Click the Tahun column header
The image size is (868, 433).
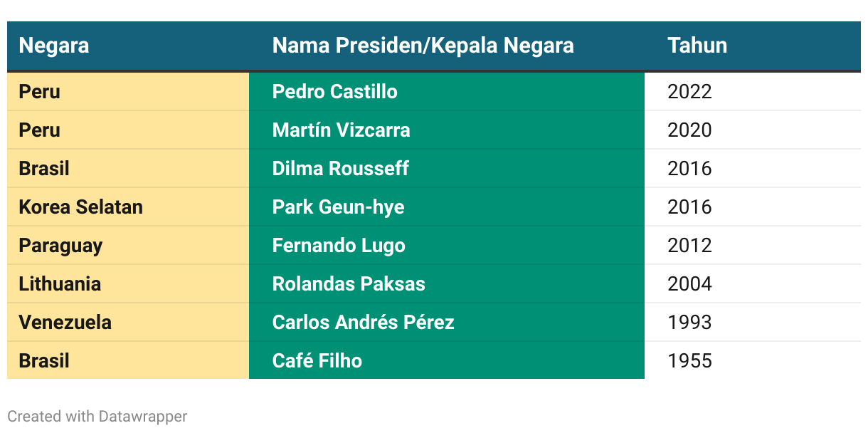coord(697,46)
